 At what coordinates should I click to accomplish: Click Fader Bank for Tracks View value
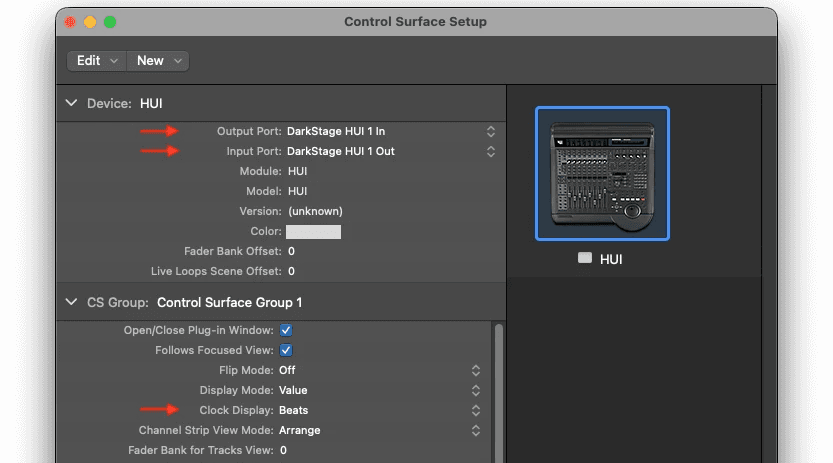283,450
